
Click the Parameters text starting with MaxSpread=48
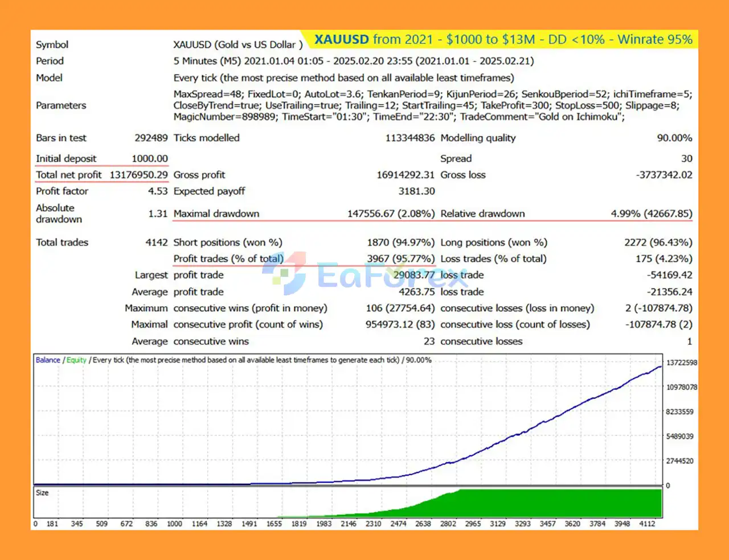point(432,106)
